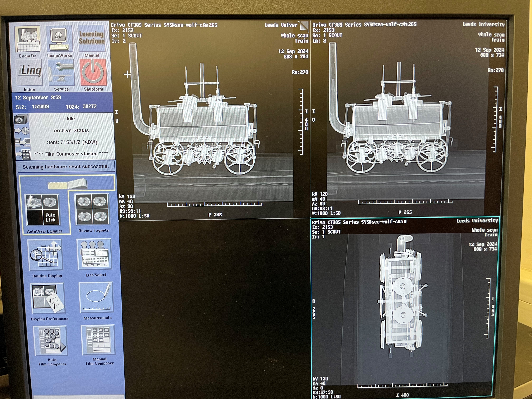Click the archive disc status icon
The width and height of the screenshot is (532, 399).
point(22,131)
